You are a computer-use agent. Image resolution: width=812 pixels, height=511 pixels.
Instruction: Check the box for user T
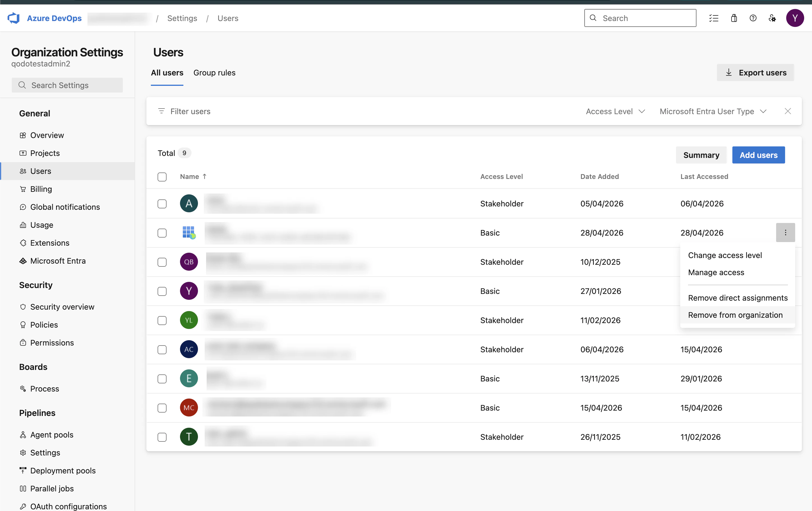click(x=162, y=437)
